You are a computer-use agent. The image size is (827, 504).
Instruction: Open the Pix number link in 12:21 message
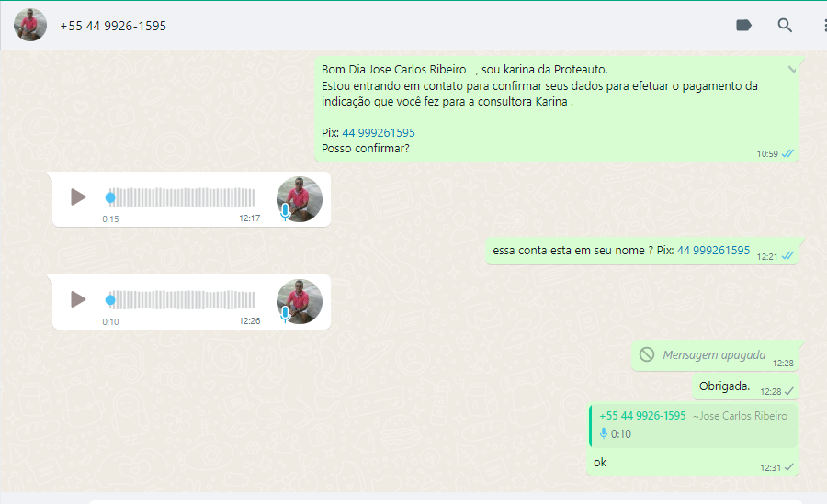click(x=713, y=251)
